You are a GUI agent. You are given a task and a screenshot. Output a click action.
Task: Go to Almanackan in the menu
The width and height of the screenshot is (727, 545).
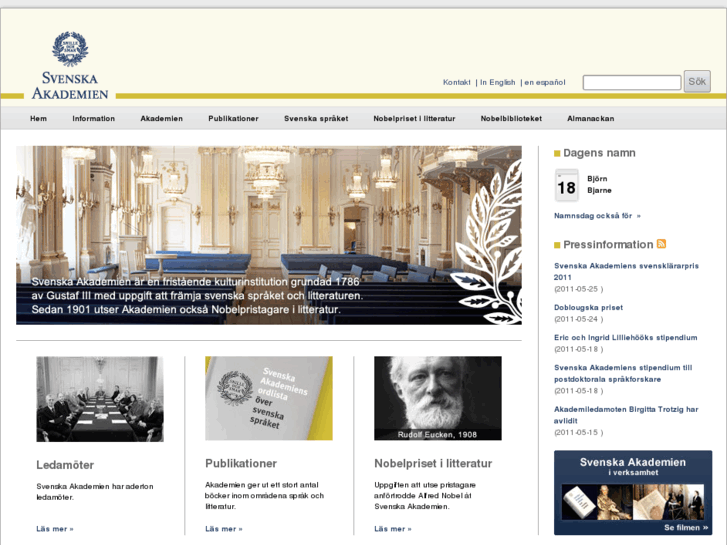pos(591,119)
